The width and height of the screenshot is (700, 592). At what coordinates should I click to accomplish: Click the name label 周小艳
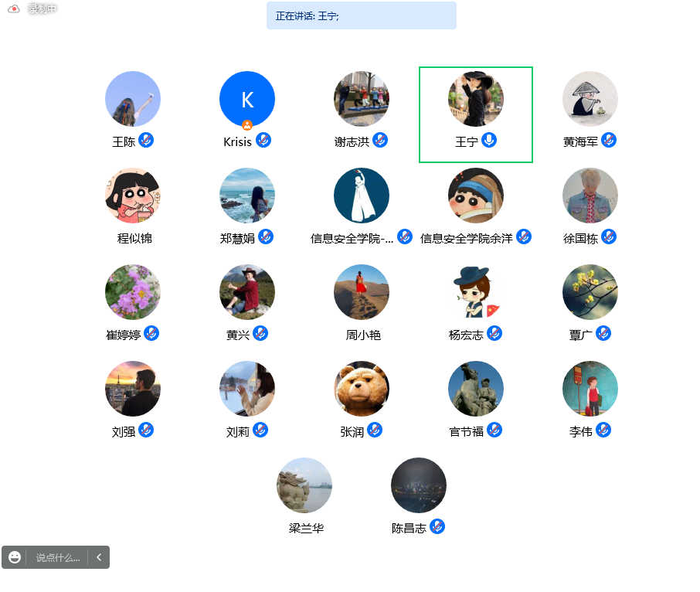point(363,335)
